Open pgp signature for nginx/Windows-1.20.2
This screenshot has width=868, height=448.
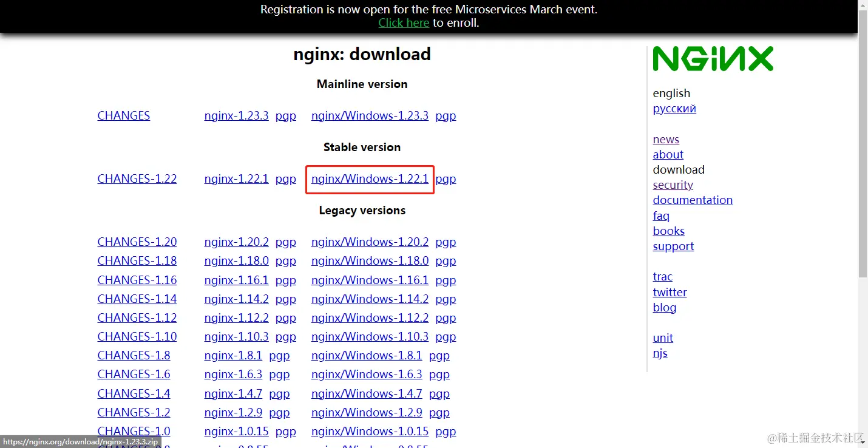pos(446,242)
